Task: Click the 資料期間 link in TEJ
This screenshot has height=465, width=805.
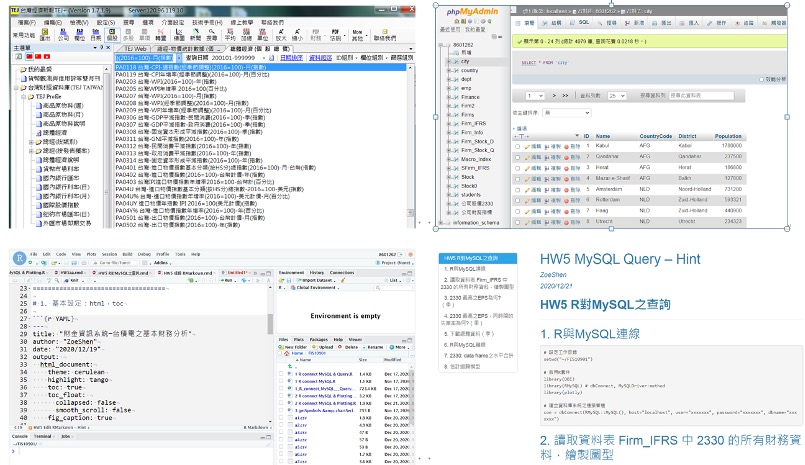Action: (320, 58)
